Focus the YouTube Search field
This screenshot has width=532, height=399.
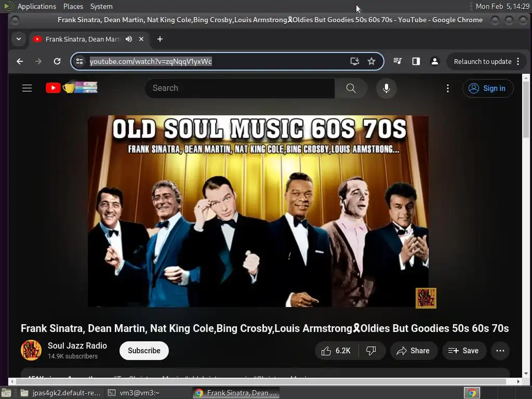[x=240, y=88]
